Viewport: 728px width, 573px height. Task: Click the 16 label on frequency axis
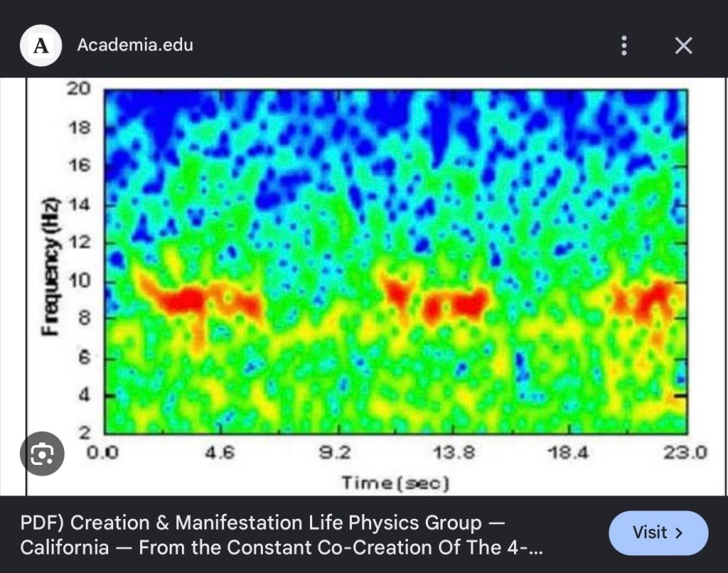point(80,165)
